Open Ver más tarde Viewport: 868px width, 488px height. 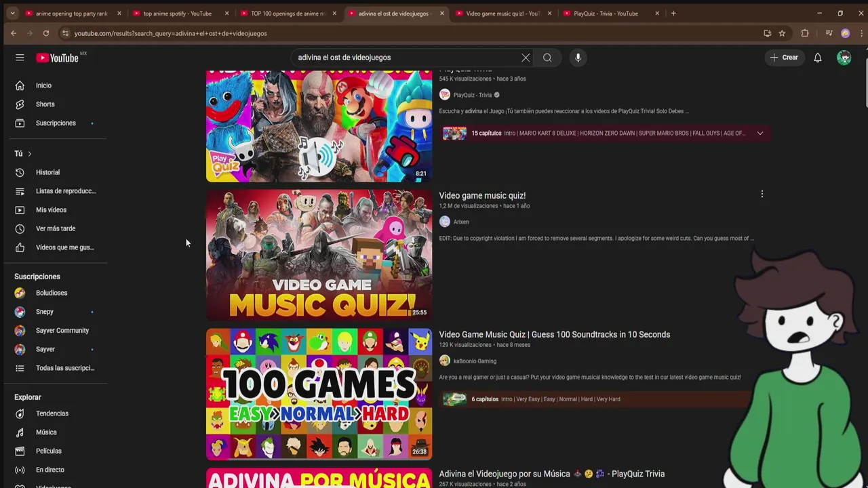click(54, 228)
